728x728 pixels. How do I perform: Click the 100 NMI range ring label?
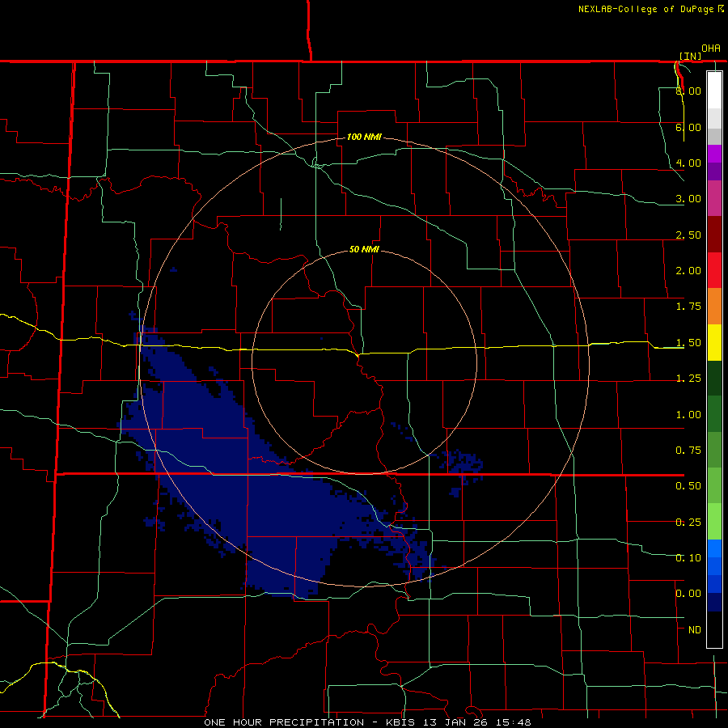(364, 137)
